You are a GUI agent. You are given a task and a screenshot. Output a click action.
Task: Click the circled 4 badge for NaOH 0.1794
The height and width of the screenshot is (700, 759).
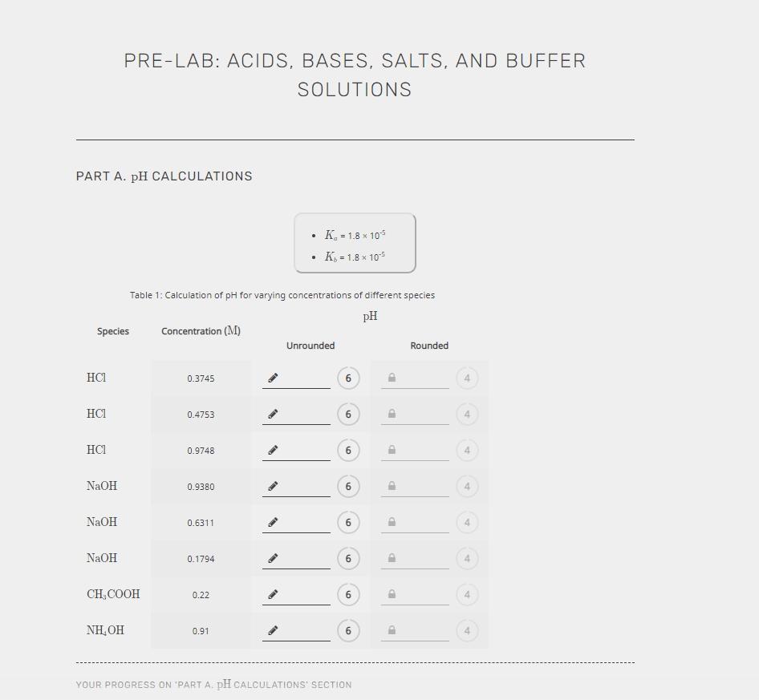[467, 558]
